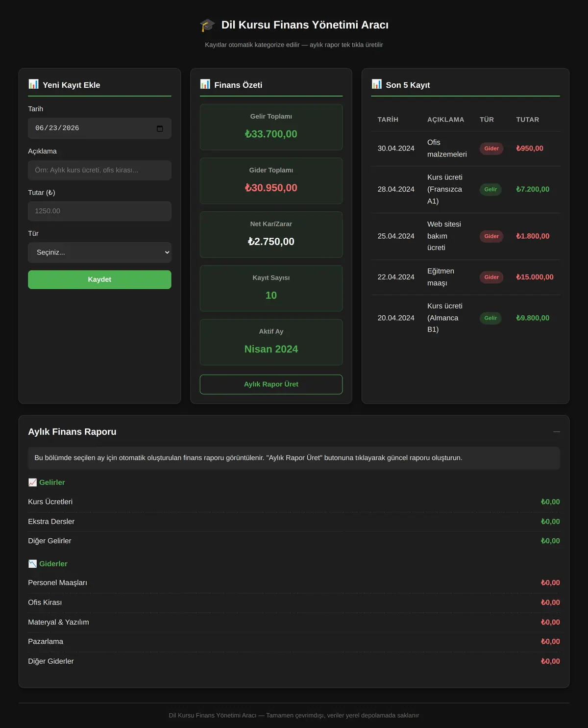Click the Gider badge for Web sitesi bakım

491,236
